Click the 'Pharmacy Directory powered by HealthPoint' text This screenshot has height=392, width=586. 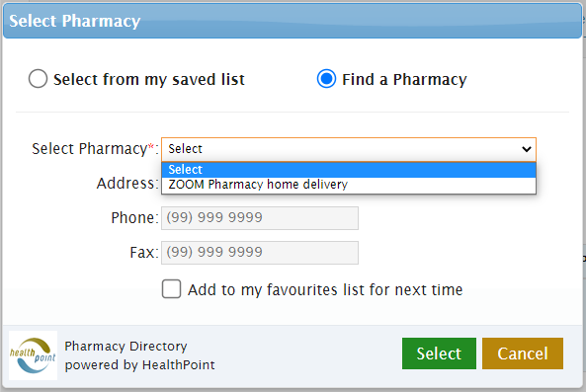pyautogui.click(x=139, y=355)
